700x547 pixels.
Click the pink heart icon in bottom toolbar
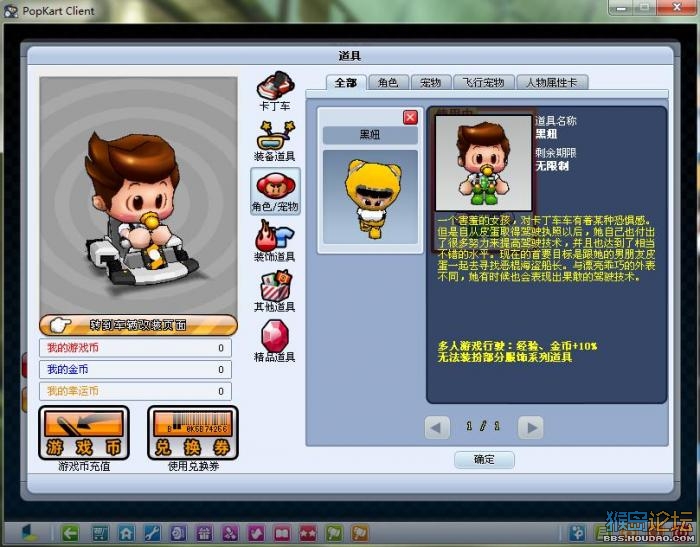tap(256, 533)
